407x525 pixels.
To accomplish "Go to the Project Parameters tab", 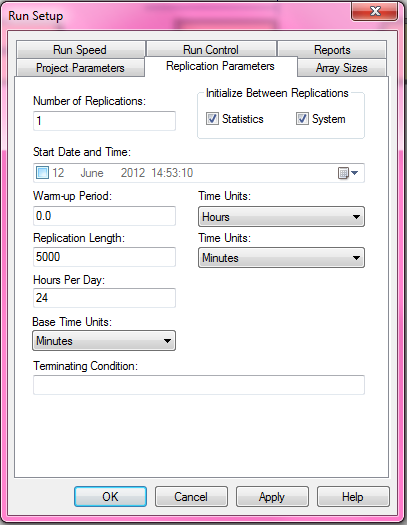I will pyautogui.click(x=80, y=68).
